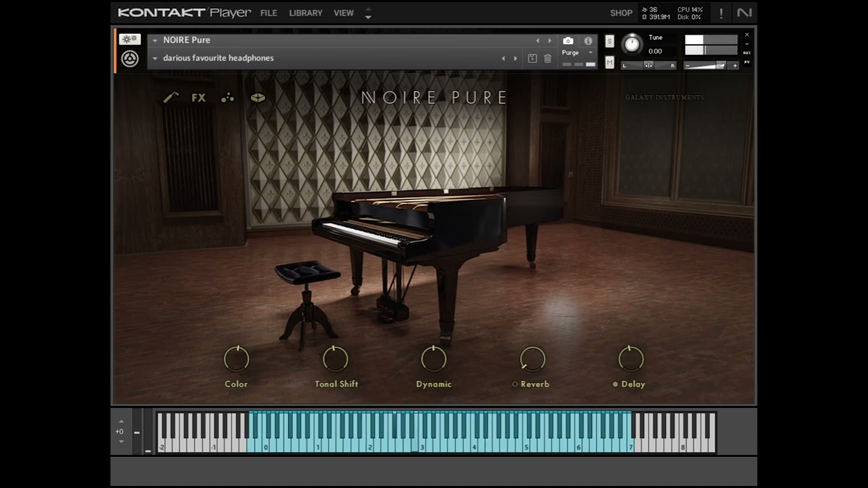This screenshot has width=868, height=488.
Task: Click the pan L/R slider
Action: point(649,66)
